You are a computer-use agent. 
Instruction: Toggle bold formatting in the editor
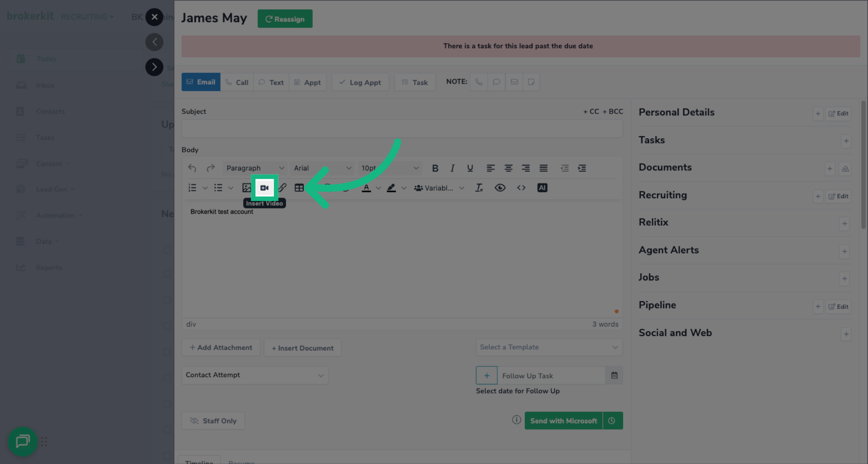[435, 168]
